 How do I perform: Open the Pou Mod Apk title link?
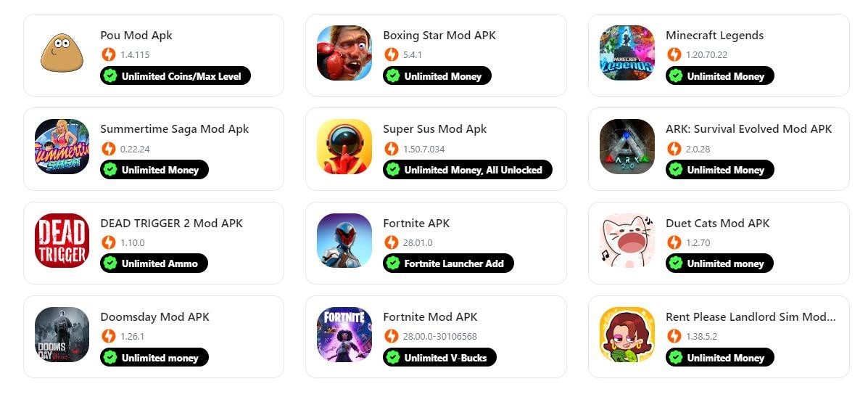pyautogui.click(x=136, y=36)
